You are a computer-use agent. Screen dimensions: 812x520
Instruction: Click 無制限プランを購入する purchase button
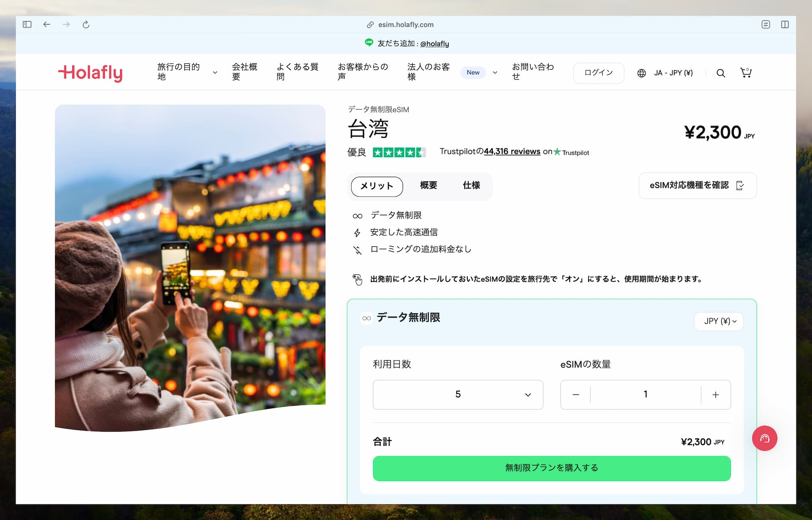pyautogui.click(x=551, y=467)
